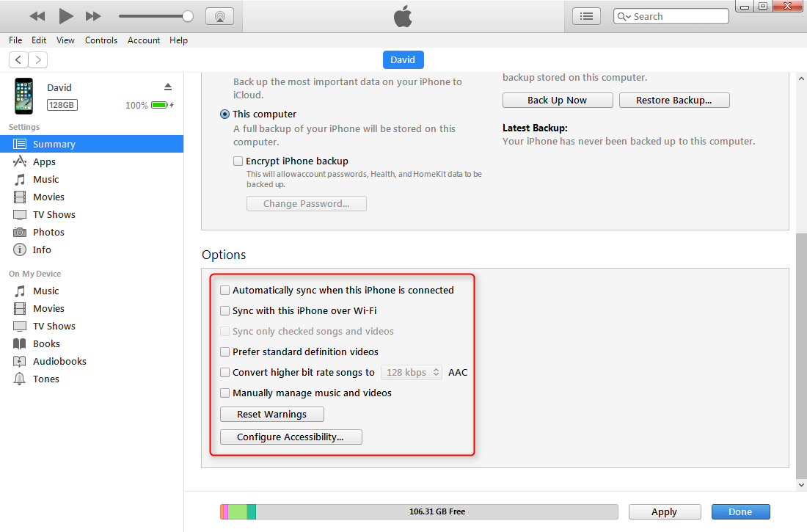Click the Fast Forward next track icon
Viewport: 807px width, 532px height.
[93, 16]
